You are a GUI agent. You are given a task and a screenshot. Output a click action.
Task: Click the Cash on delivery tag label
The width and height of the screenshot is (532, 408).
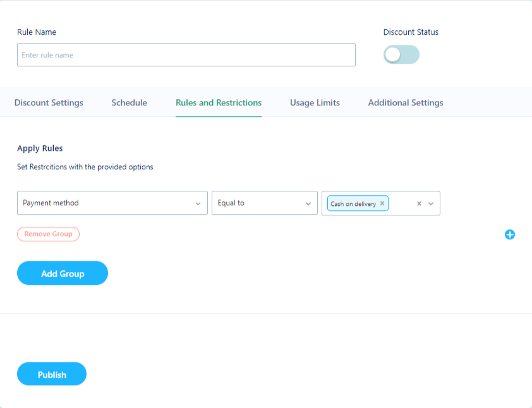353,204
